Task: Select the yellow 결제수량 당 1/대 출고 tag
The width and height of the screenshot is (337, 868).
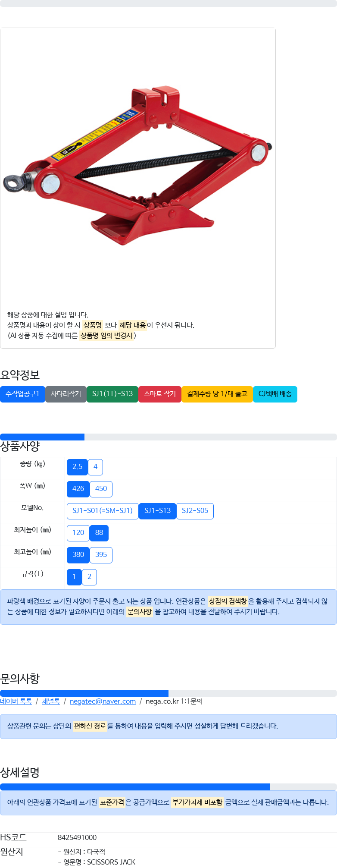Action: (x=217, y=394)
